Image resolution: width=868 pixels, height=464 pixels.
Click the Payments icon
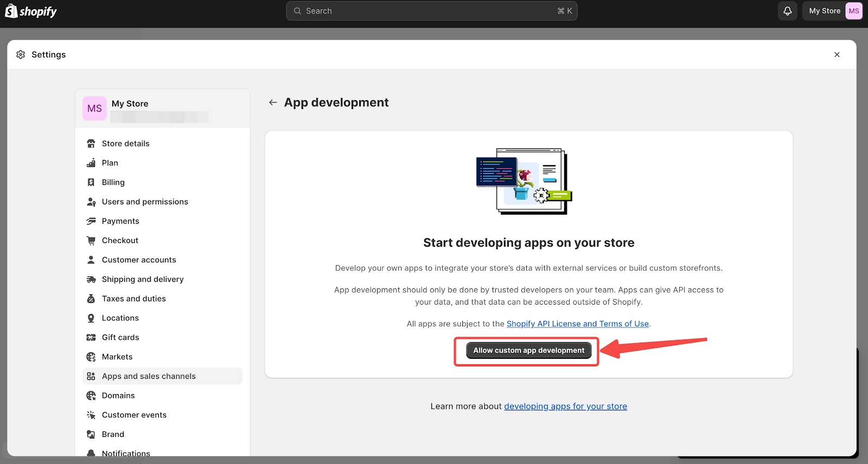pos(91,221)
